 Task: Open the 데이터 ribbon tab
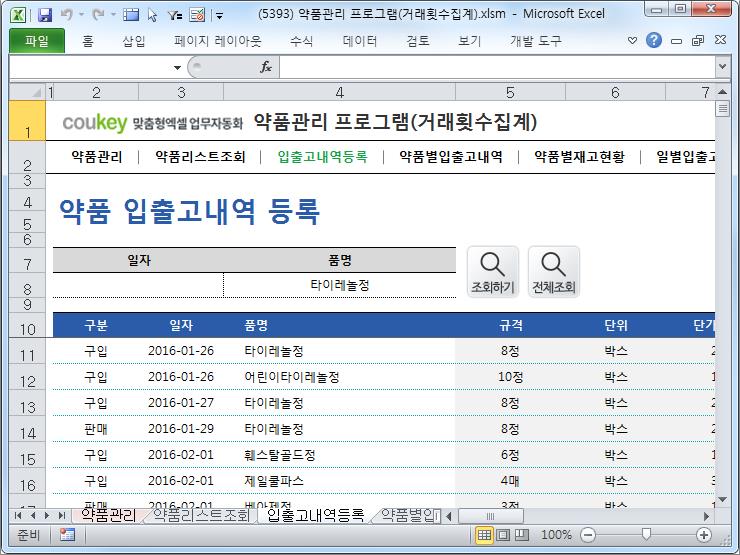click(x=360, y=41)
